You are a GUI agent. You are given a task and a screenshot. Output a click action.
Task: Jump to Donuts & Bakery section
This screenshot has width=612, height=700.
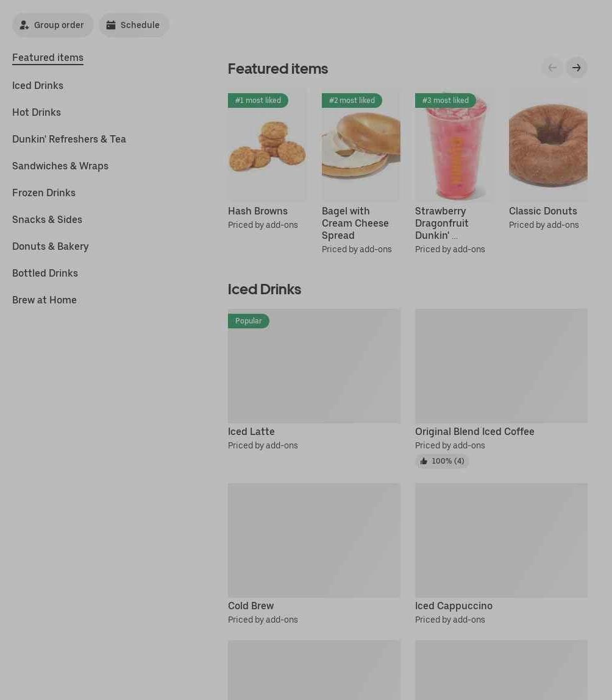[x=51, y=246]
